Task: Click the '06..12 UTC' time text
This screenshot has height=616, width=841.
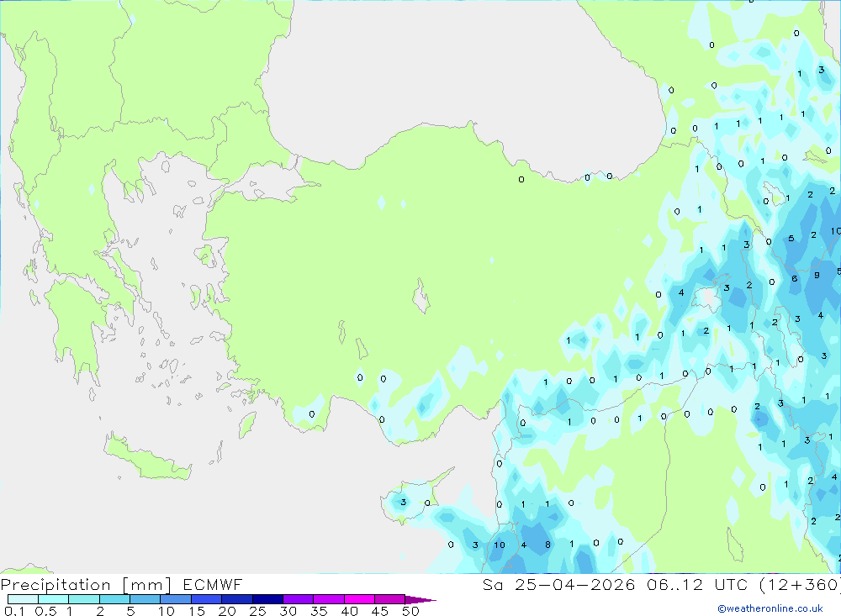Action: pos(697,584)
